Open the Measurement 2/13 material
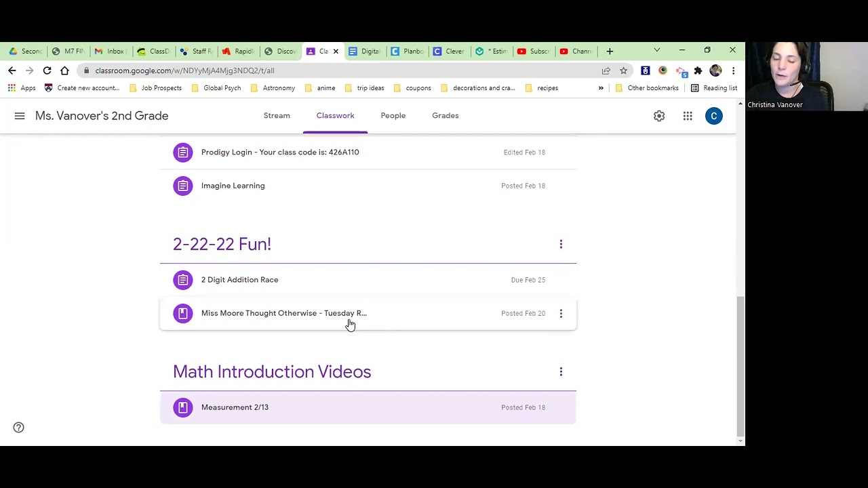 click(x=368, y=407)
